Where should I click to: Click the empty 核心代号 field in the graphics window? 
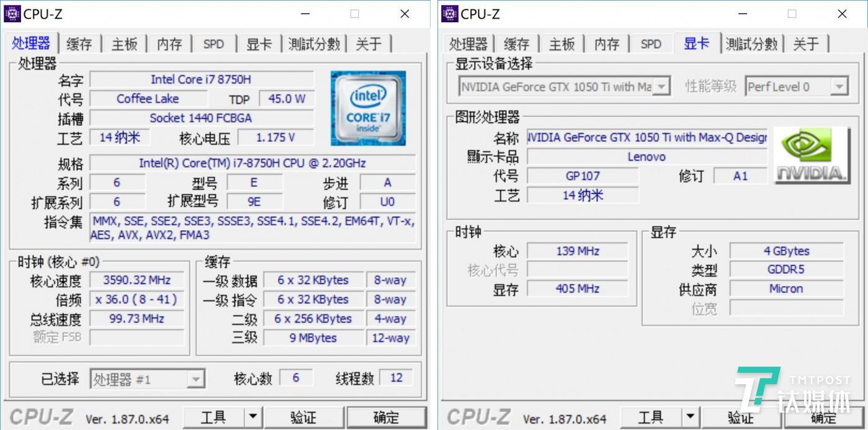pyautogui.click(x=578, y=270)
